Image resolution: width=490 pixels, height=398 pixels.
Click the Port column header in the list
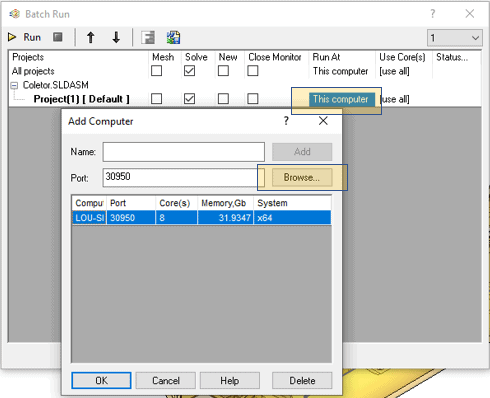[x=131, y=203]
